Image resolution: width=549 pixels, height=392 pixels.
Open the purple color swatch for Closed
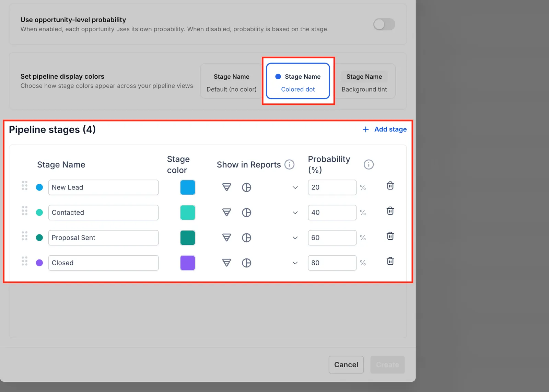pyautogui.click(x=188, y=263)
